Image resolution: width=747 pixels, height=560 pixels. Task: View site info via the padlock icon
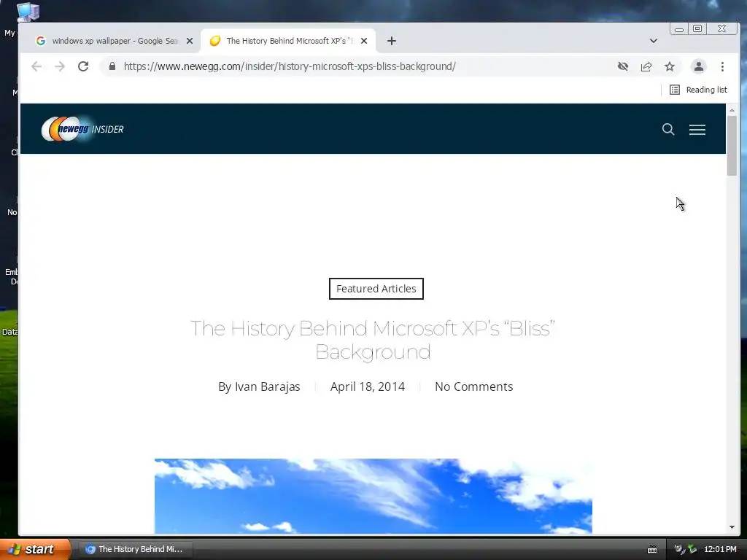(x=112, y=66)
